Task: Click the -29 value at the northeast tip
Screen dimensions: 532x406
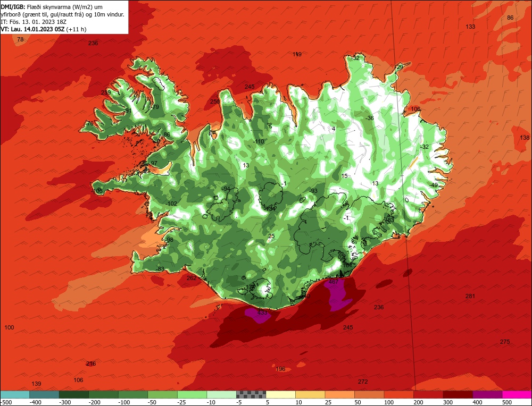Action: 398,67
